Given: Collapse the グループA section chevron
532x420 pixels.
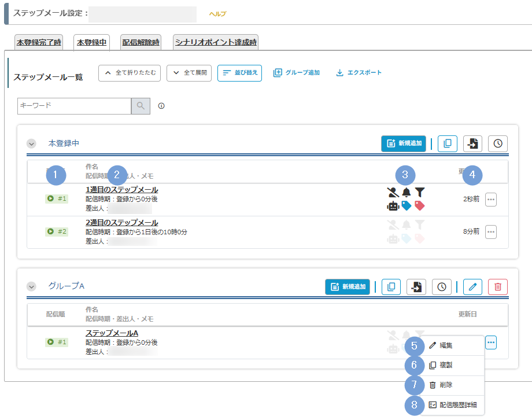Looking at the screenshot, I should (31, 286).
